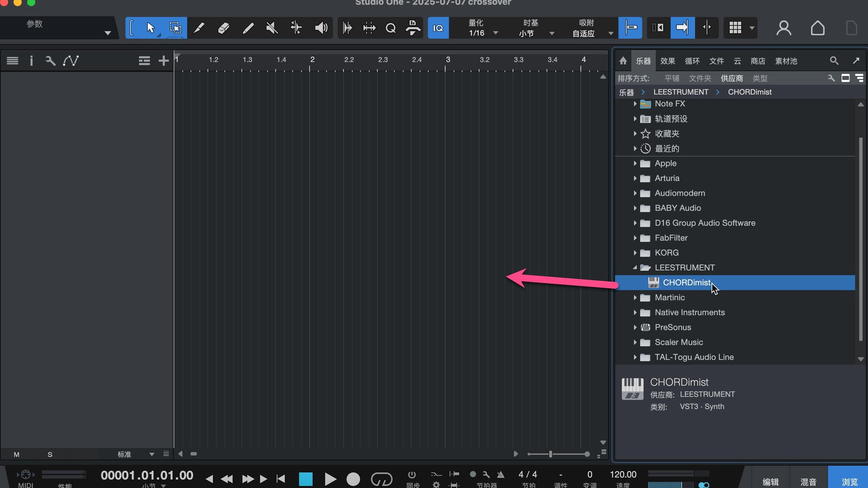Expand the FabFilter vendor folder
Viewport: 868px width, 488px height.
click(635, 238)
